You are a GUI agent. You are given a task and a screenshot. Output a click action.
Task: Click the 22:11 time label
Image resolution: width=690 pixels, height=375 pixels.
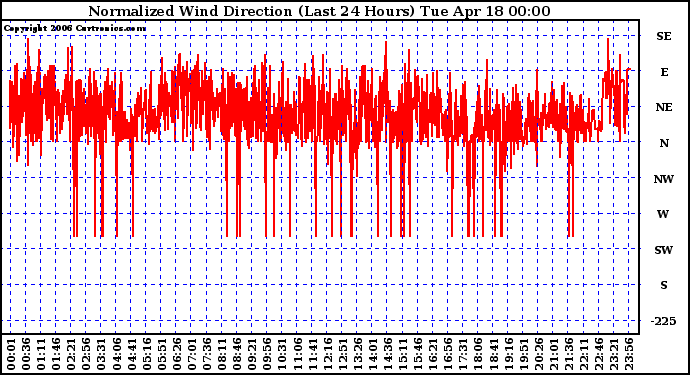pyautogui.click(x=583, y=354)
